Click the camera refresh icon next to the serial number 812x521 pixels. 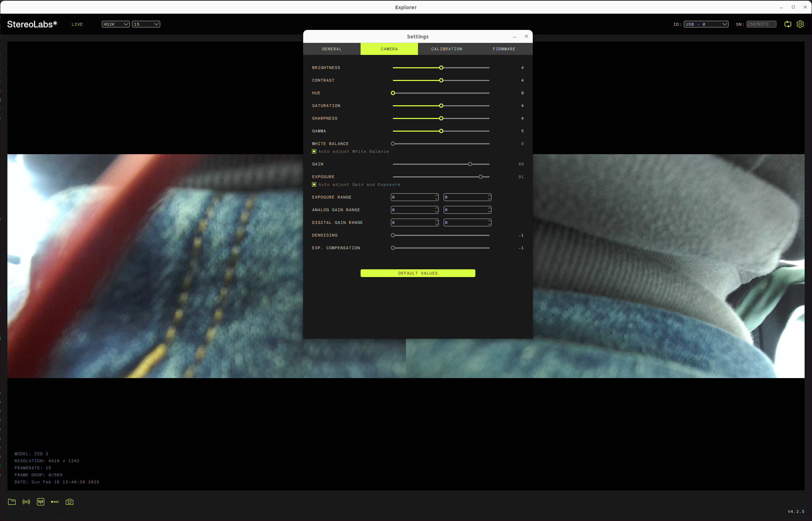point(788,24)
